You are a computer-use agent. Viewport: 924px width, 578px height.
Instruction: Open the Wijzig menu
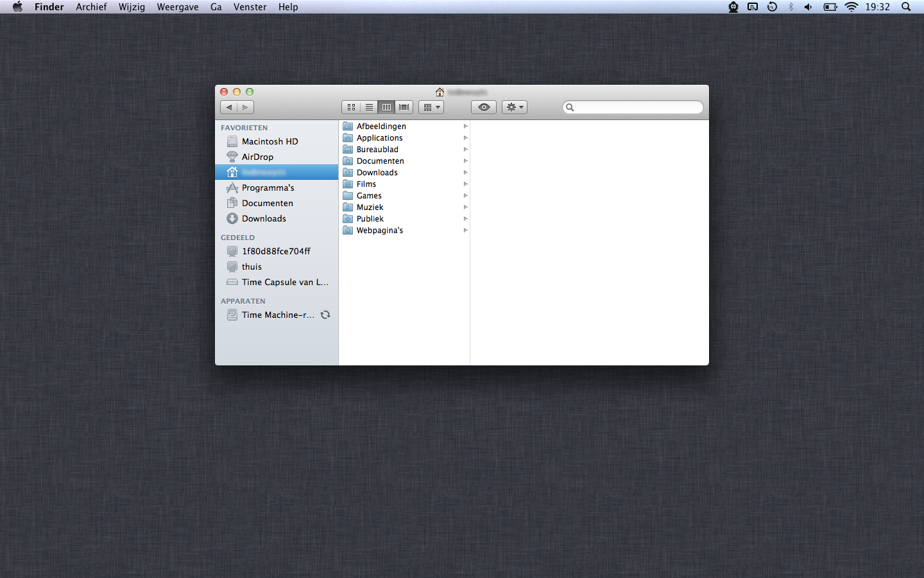pyautogui.click(x=132, y=7)
